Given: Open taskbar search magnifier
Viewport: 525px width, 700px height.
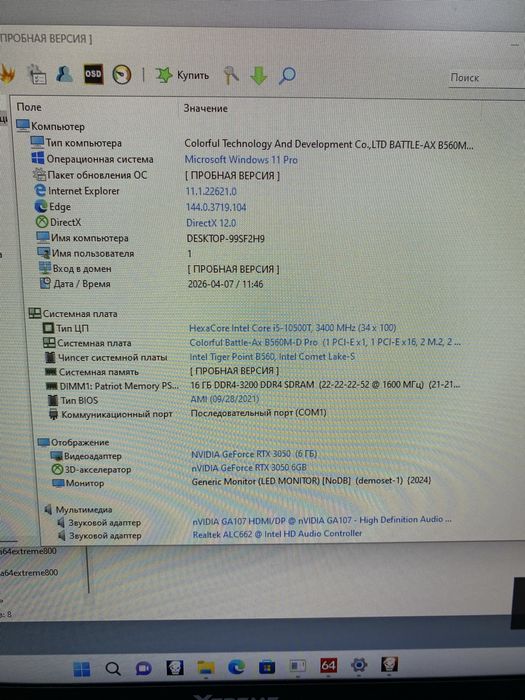Looking at the screenshot, I should coord(113,669).
